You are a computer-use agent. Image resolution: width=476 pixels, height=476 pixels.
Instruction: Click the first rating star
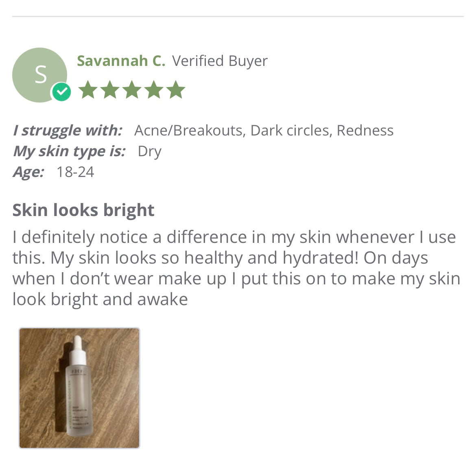pos(87,90)
